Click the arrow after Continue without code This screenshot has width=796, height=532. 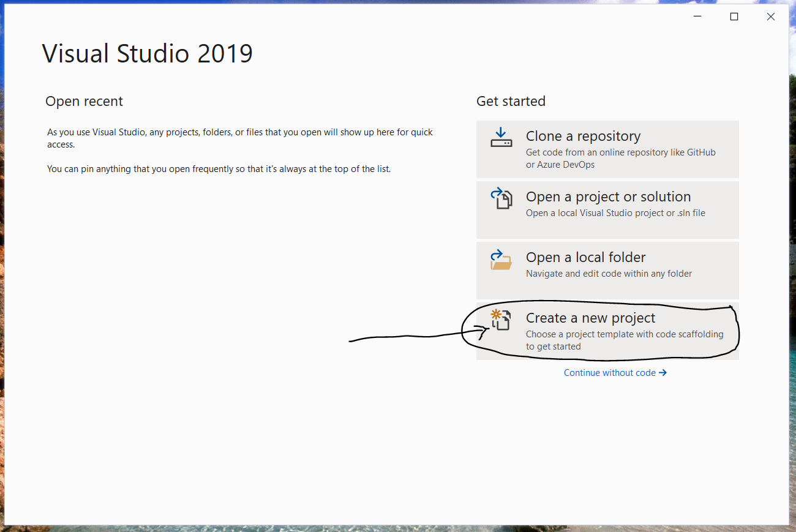click(663, 372)
